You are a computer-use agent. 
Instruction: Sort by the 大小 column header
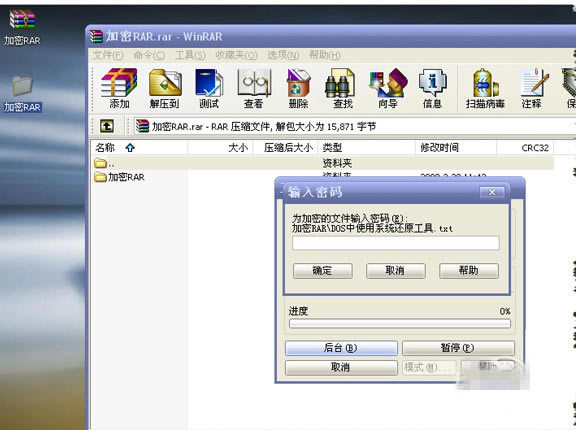220,148
